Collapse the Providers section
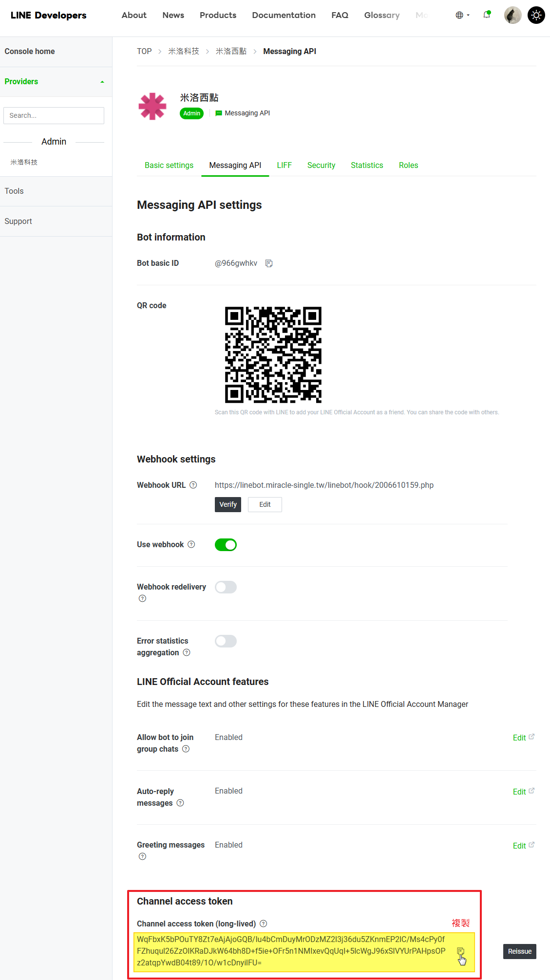The image size is (550, 980). [x=102, y=82]
